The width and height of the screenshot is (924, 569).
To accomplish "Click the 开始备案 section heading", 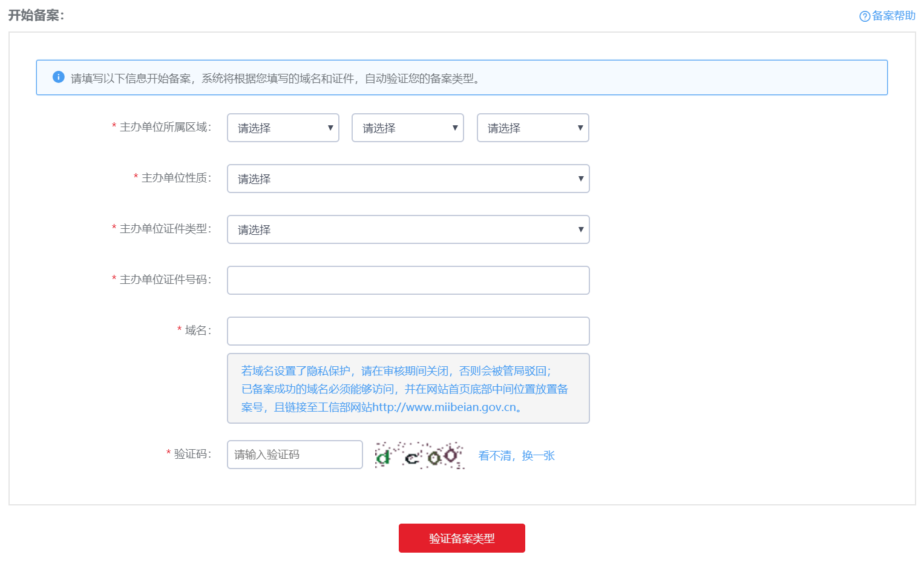I will (36, 16).
